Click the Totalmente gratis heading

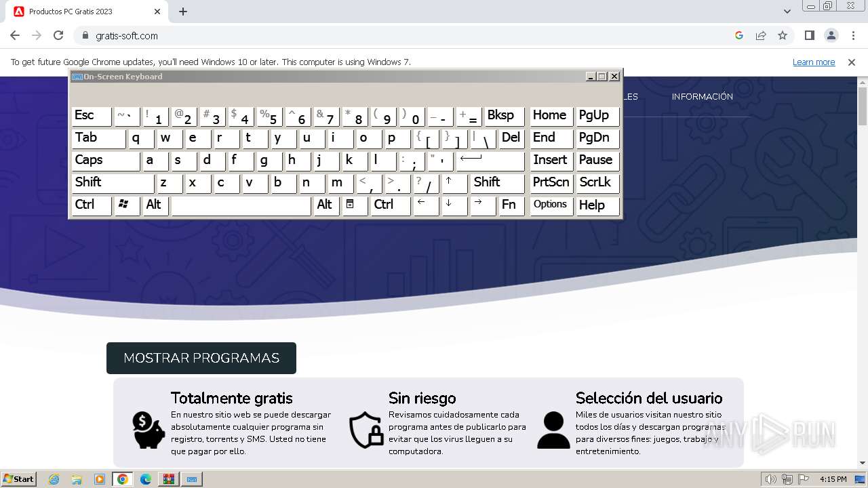click(232, 398)
